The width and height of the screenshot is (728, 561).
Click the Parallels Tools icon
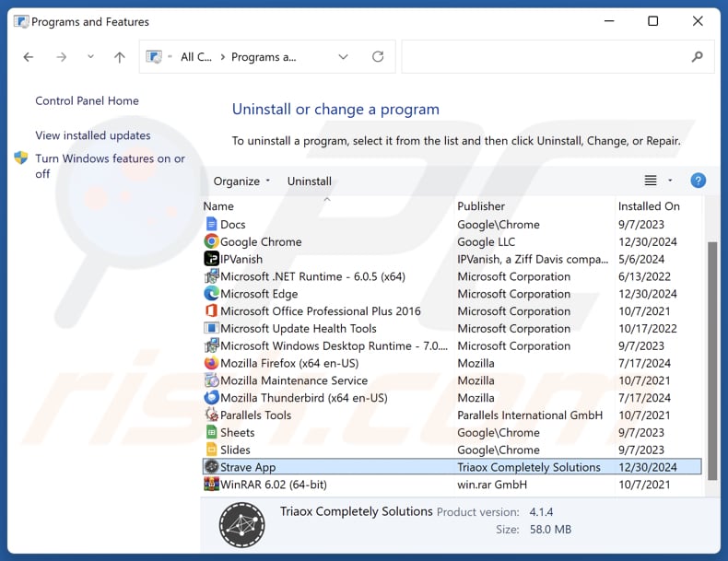click(x=211, y=415)
